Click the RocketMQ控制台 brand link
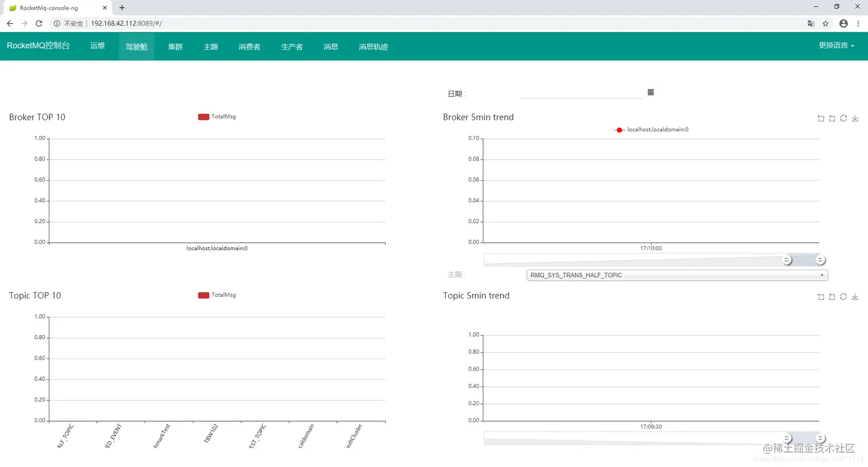 38,46
